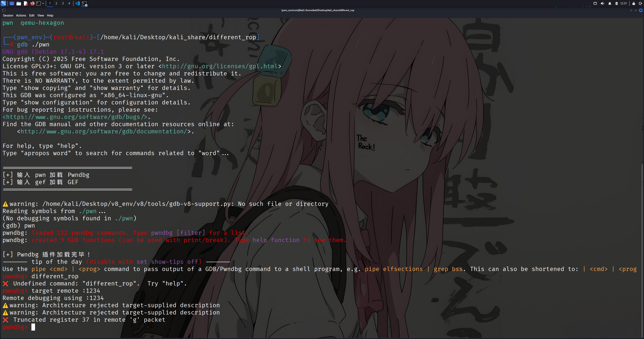644x339 pixels.
Task: Click the volume speaker icon
Action: [602, 3]
